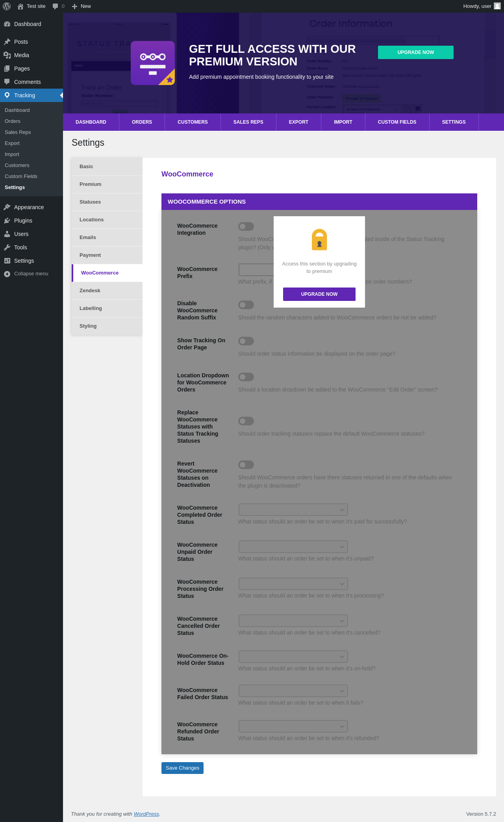Select the Locations settings tab
The width and height of the screenshot is (504, 822).
point(107,220)
